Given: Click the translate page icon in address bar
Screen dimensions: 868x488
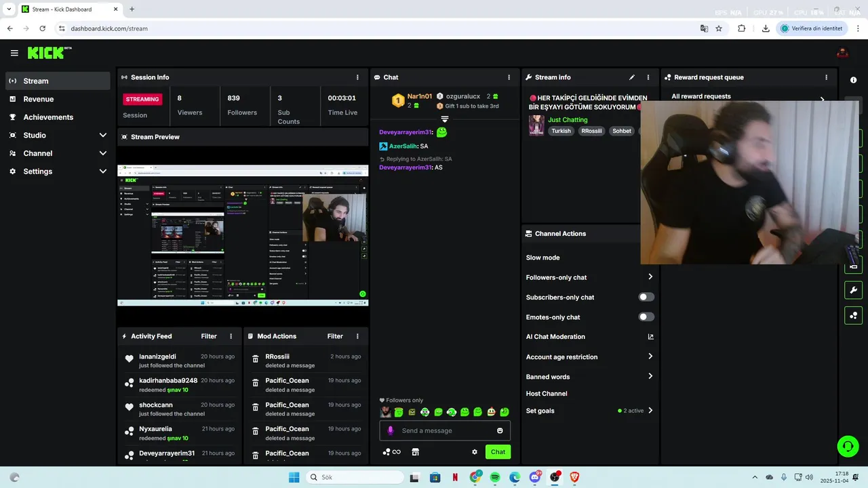Looking at the screenshot, I should 704,28.
